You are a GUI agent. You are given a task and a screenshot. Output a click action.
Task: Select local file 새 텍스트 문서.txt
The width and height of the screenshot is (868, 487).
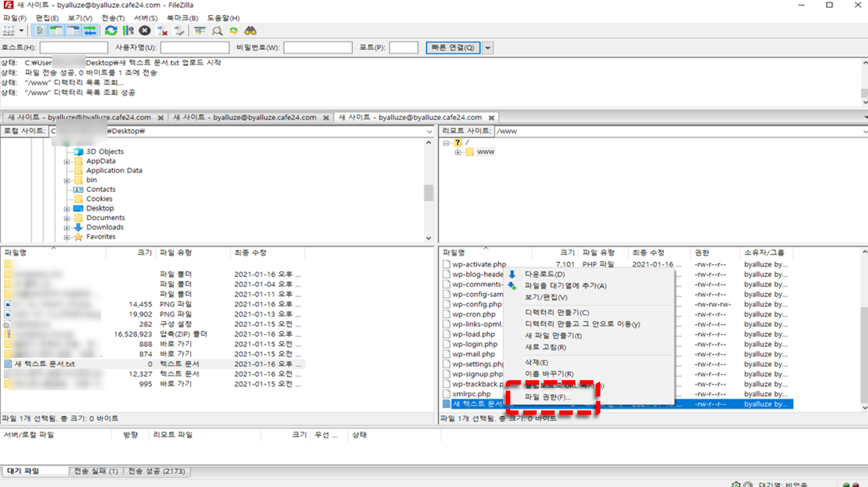click(x=44, y=364)
